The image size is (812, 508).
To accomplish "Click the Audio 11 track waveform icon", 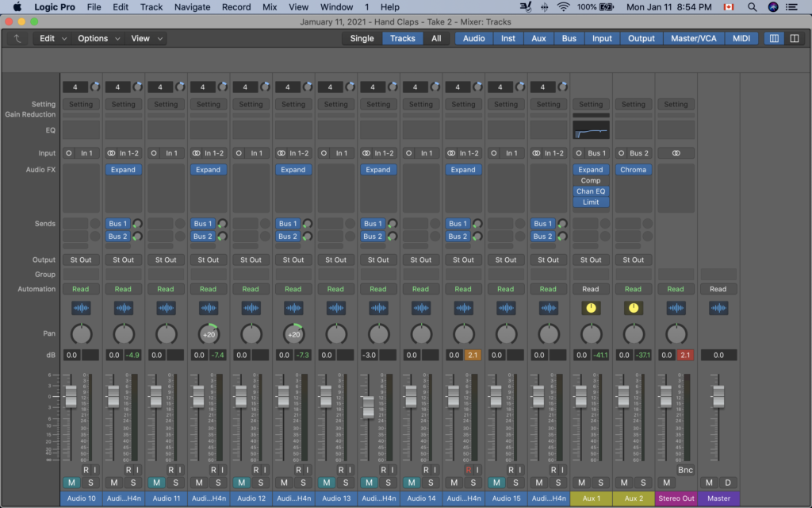I will pyautogui.click(x=166, y=308).
